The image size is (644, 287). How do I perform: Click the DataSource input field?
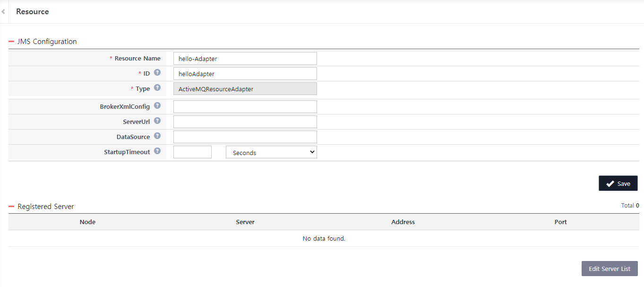click(245, 137)
